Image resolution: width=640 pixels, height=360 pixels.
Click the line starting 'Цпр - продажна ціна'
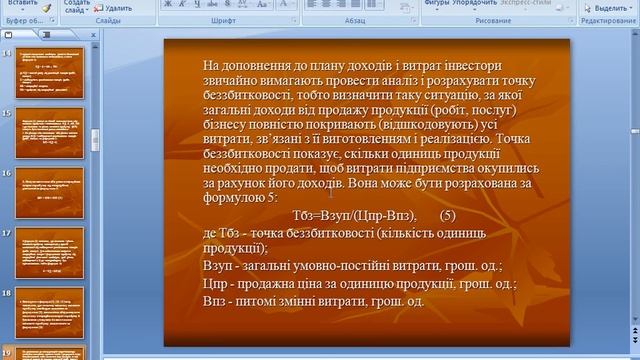(360, 284)
